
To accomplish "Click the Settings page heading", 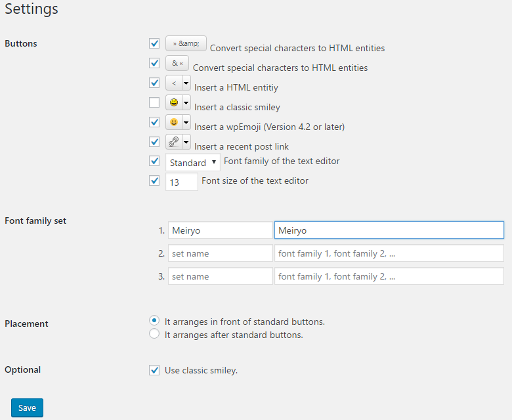I will pyautogui.click(x=32, y=9).
